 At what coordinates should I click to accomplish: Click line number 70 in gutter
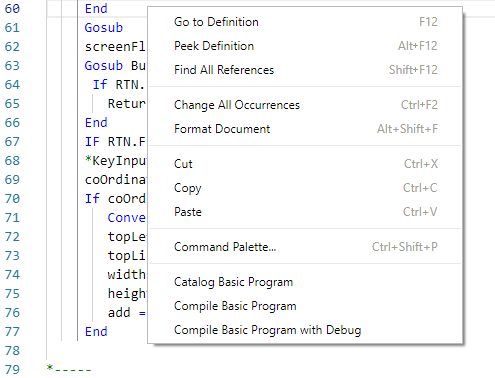12,199
